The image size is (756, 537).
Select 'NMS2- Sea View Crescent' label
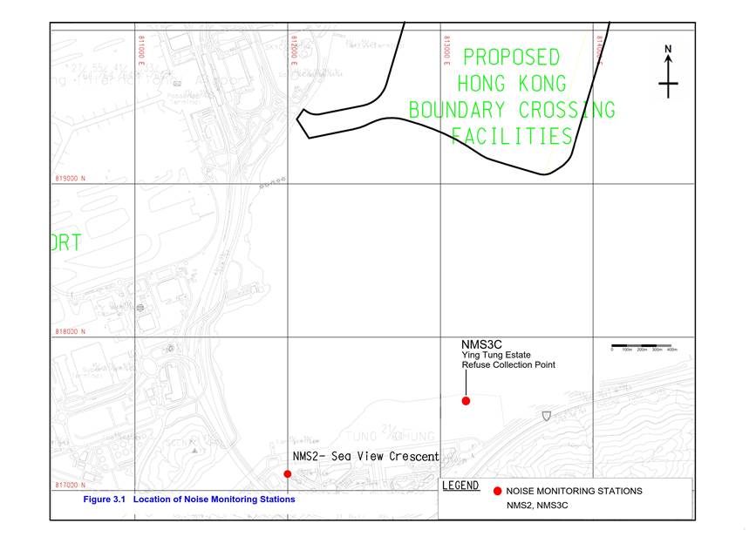click(366, 456)
